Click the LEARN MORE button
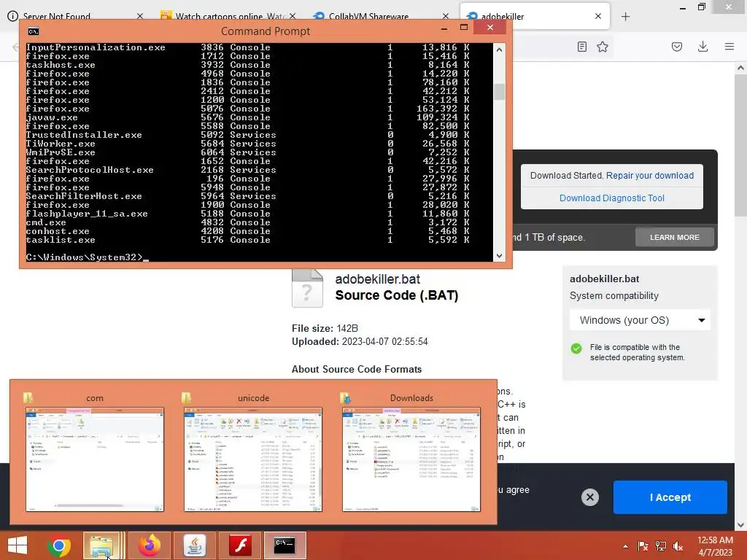 tap(675, 237)
